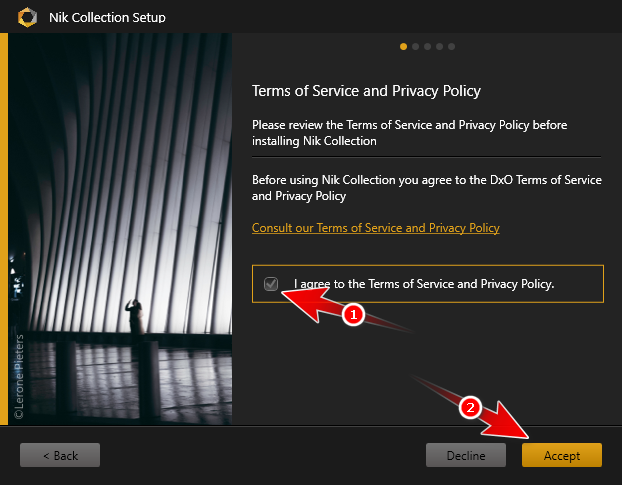
Task: Click the "Before using Nik Collection" paragraph
Action: (426, 188)
